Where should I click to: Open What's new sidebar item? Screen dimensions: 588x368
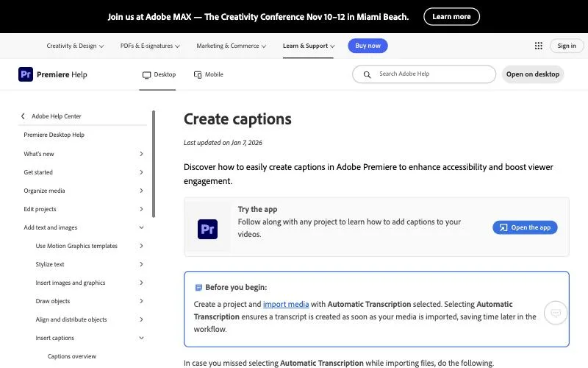coord(39,154)
